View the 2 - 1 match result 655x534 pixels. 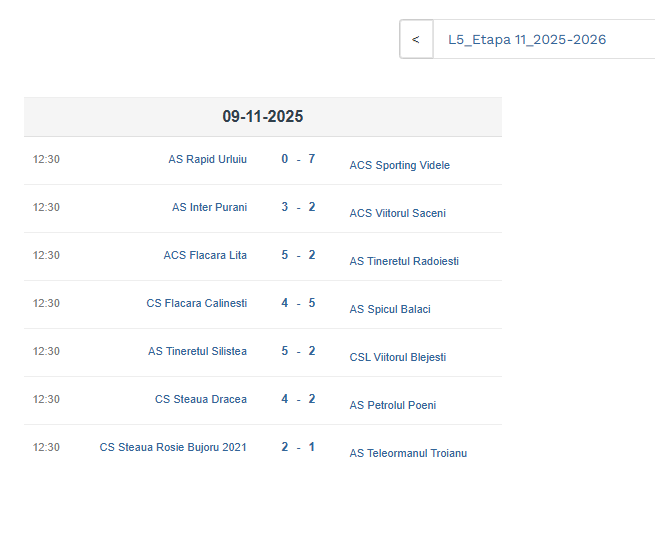[298, 447]
